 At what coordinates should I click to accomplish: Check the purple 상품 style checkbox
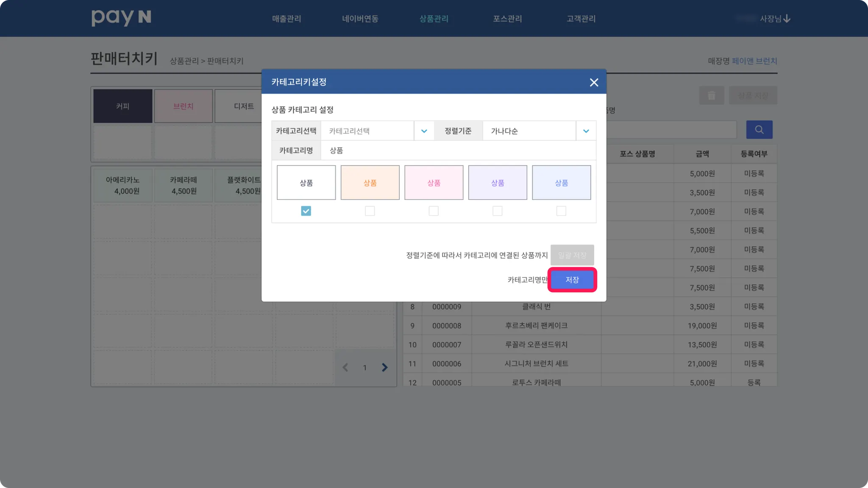(x=497, y=211)
